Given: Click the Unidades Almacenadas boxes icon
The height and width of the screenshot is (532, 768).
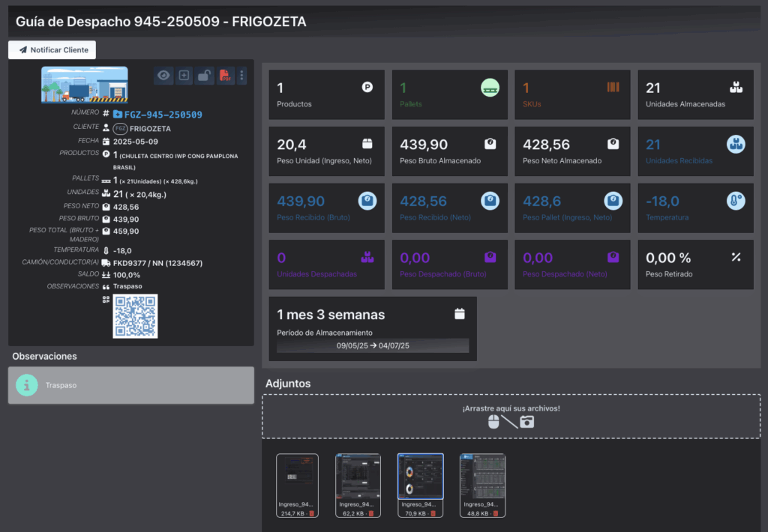Looking at the screenshot, I should (x=736, y=87).
